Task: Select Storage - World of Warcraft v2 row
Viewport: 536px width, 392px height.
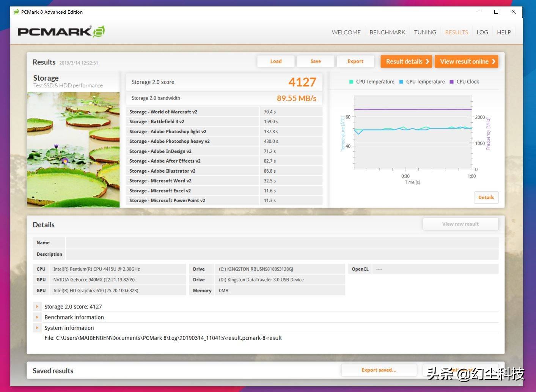Action: [x=224, y=112]
